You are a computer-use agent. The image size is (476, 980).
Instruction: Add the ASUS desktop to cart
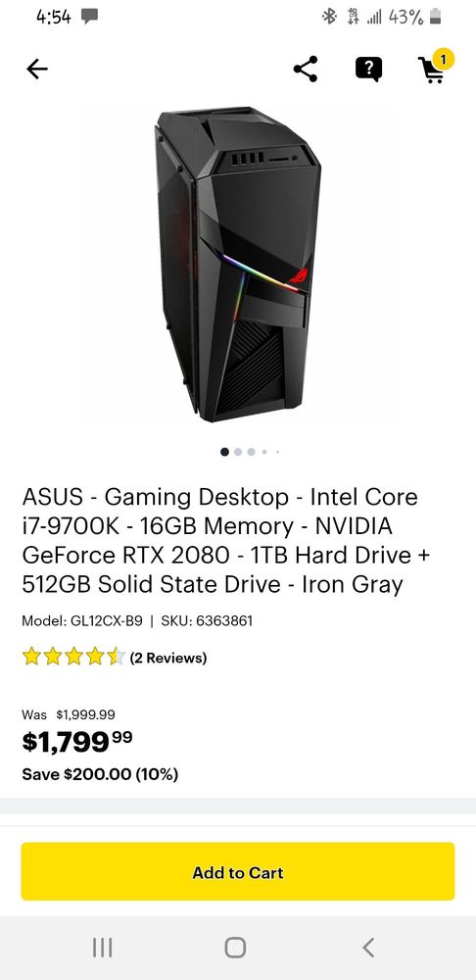238,871
